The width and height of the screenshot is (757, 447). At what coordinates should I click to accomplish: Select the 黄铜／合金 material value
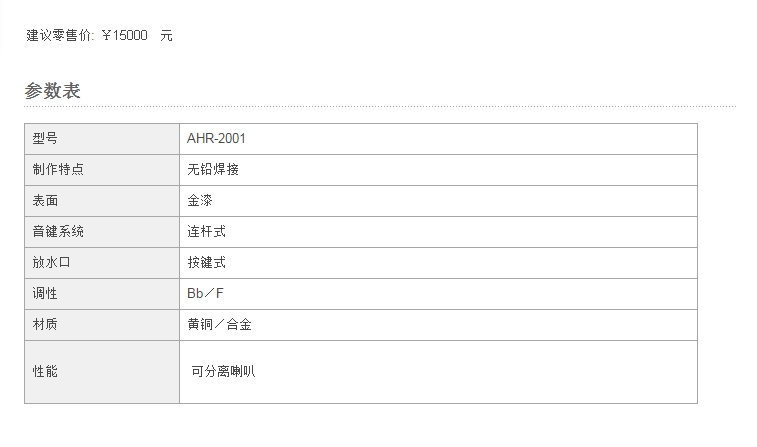pyautogui.click(x=220, y=324)
